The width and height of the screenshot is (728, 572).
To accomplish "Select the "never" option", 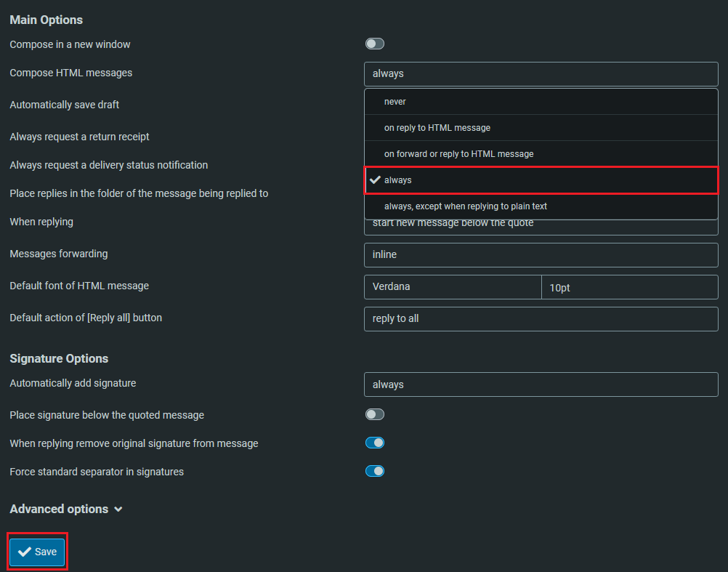I will pyautogui.click(x=395, y=102).
